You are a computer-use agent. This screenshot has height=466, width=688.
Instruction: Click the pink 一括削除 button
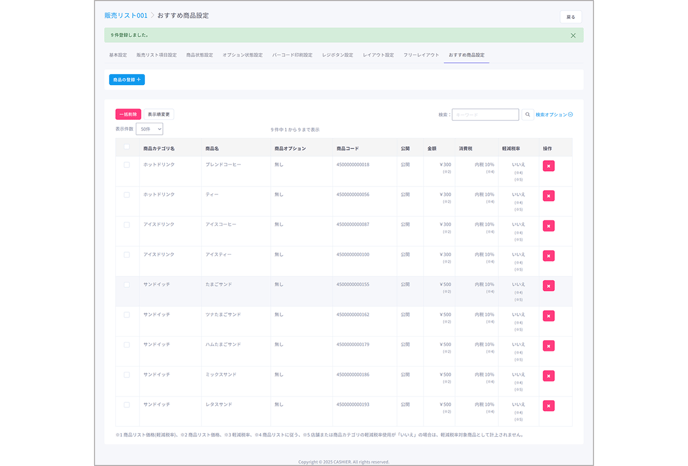pos(128,114)
